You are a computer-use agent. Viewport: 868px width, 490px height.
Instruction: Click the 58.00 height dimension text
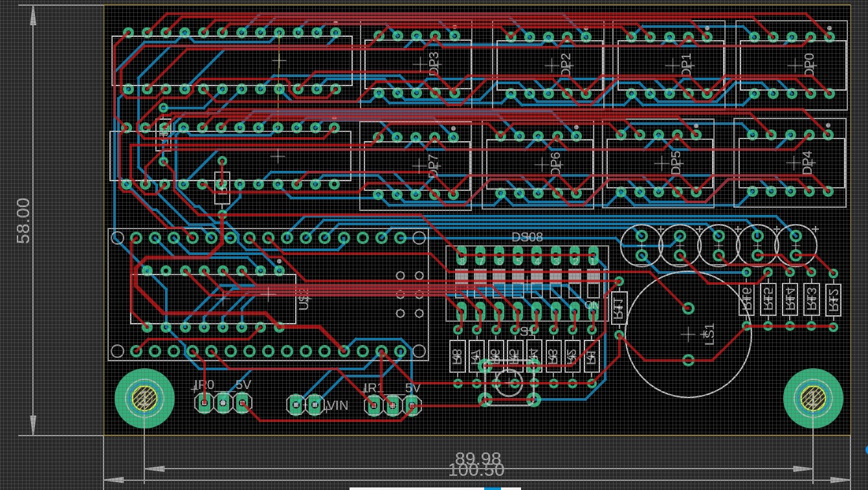click(23, 221)
